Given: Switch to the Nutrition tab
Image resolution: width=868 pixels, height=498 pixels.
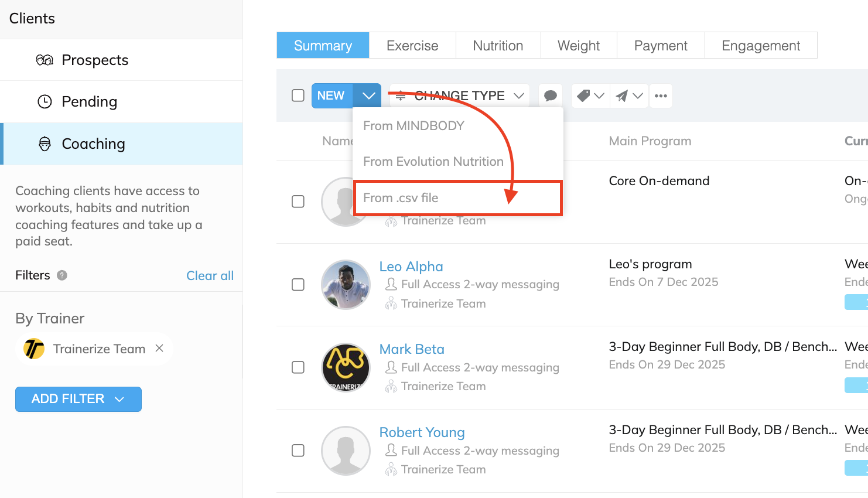Looking at the screenshot, I should click(498, 45).
